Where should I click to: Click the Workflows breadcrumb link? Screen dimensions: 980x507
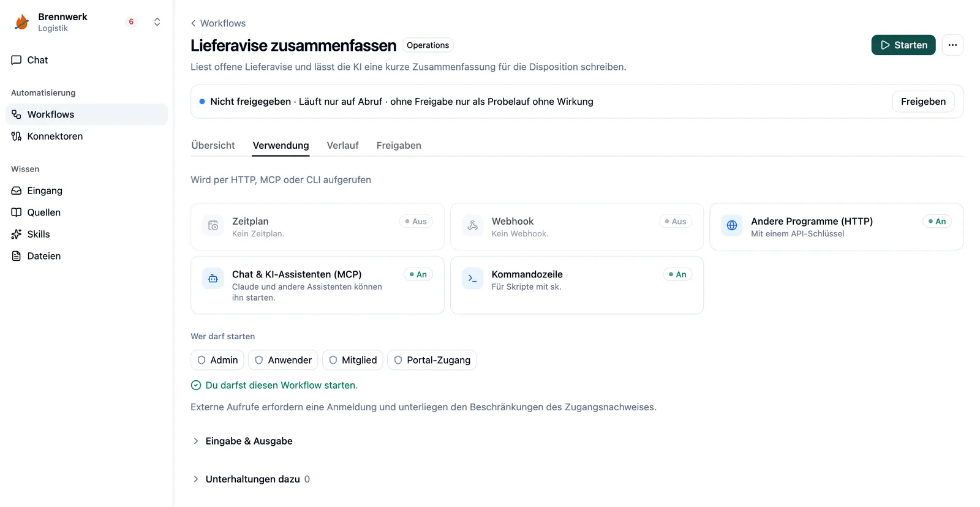[223, 23]
